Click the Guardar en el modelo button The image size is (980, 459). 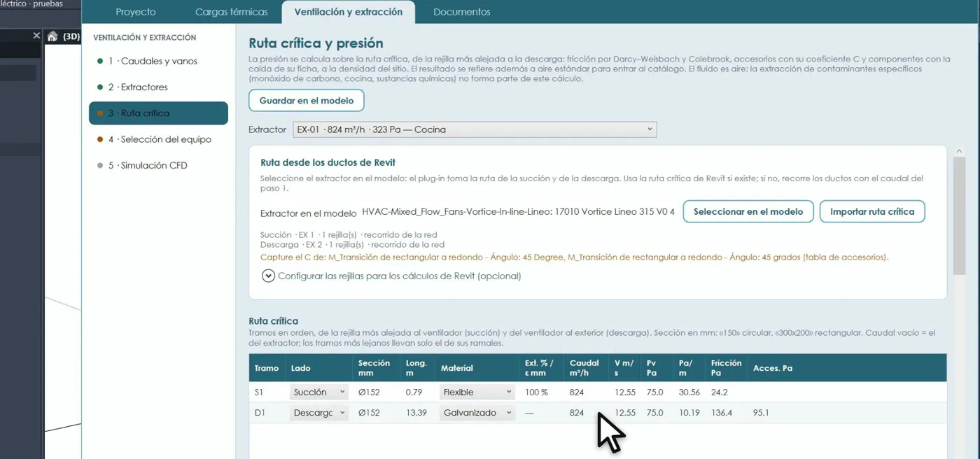(x=306, y=100)
